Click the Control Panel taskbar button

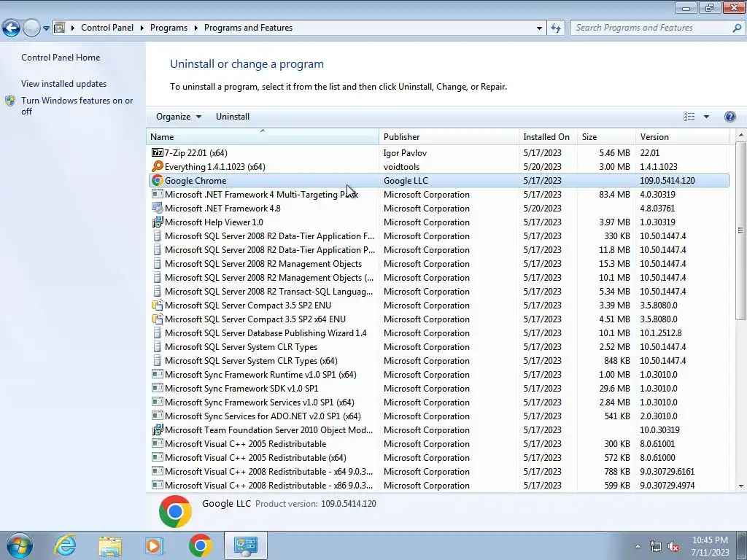click(245, 545)
